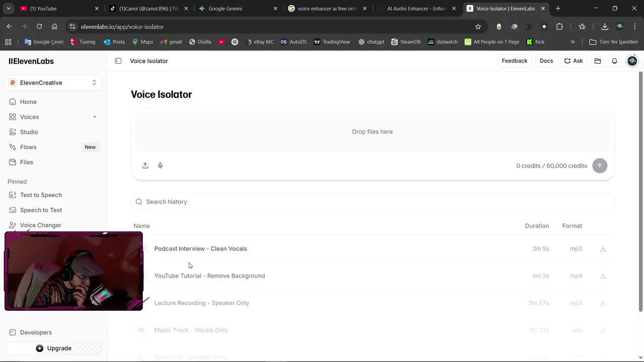
Task: Open the Chrome three-dot menu
Action: [x=635, y=27]
